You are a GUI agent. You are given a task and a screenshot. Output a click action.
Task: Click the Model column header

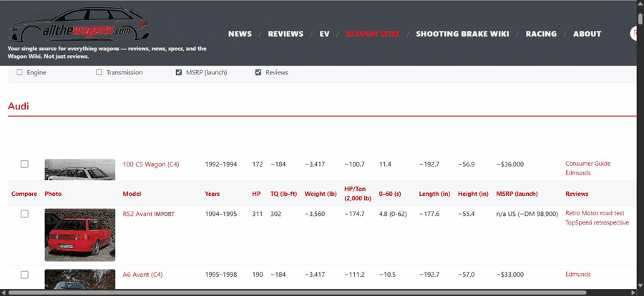click(x=132, y=194)
